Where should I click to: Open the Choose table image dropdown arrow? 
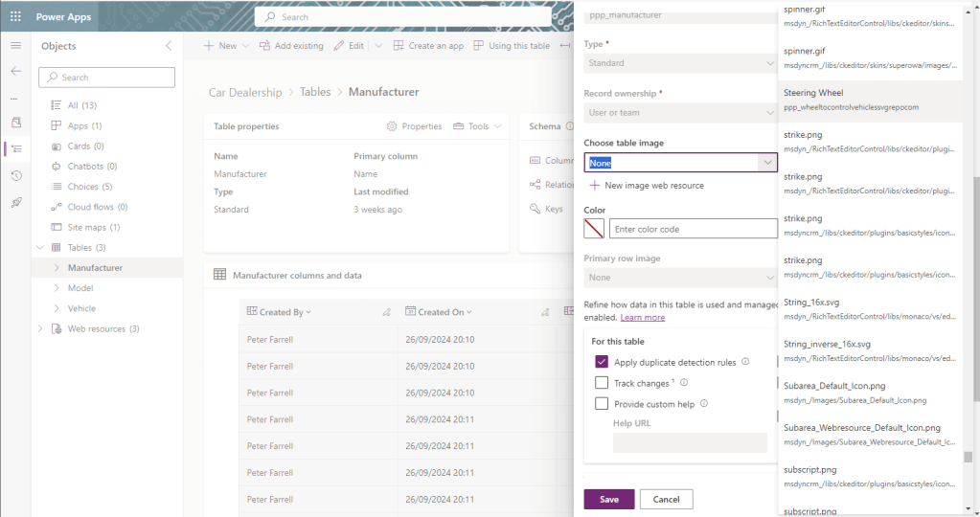767,163
